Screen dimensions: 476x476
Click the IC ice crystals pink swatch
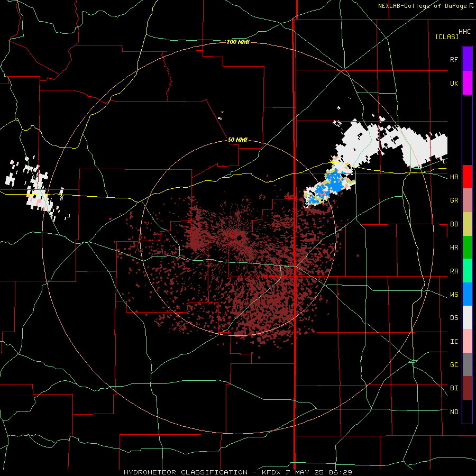pos(467,341)
